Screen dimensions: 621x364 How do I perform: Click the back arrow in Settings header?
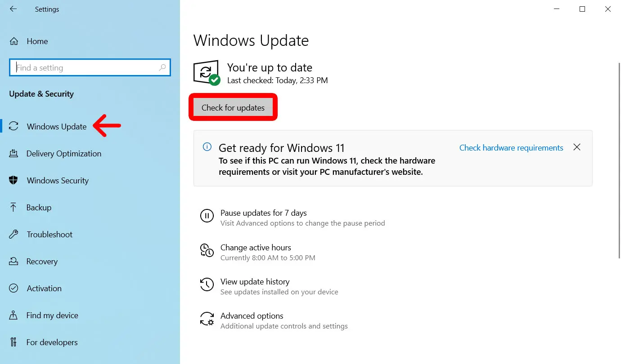point(13,9)
